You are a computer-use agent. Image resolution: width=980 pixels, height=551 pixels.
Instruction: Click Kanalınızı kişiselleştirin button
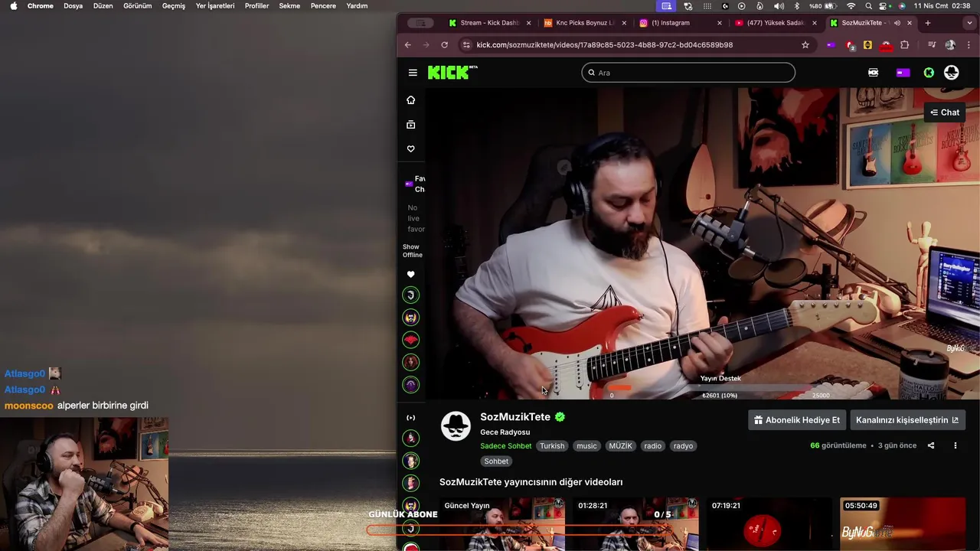[x=907, y=420]
